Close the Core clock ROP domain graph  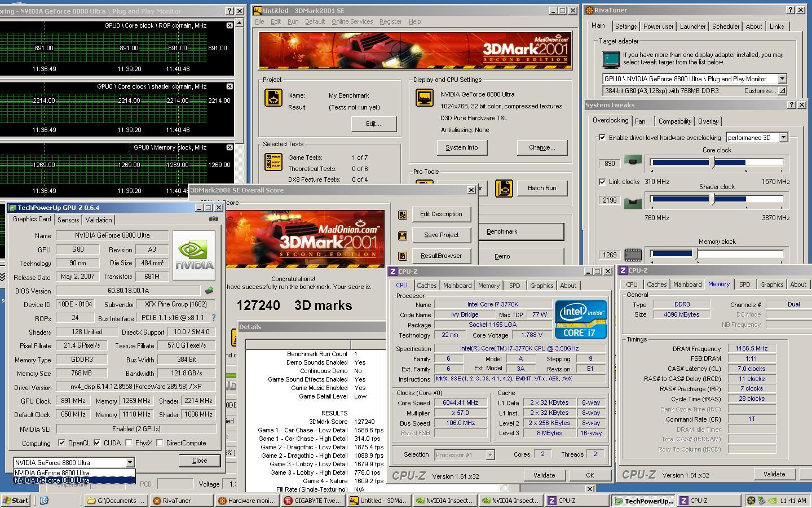(230, 25)
